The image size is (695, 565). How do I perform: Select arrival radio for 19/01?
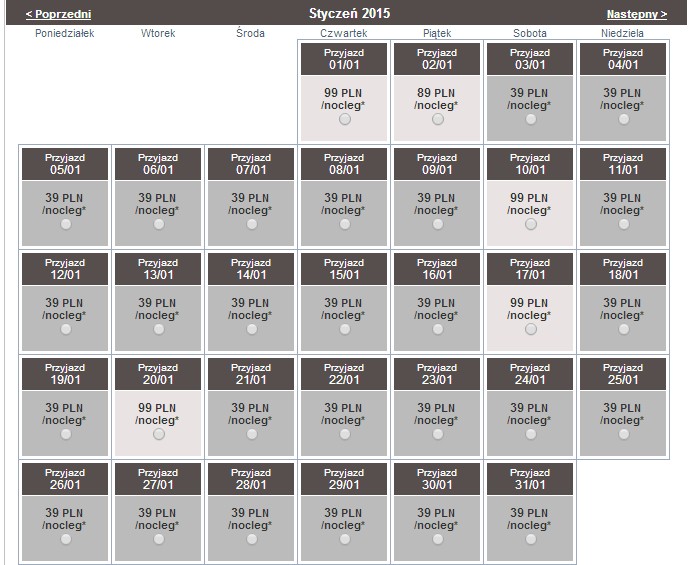pyautogui.click(x=66, y=434)
